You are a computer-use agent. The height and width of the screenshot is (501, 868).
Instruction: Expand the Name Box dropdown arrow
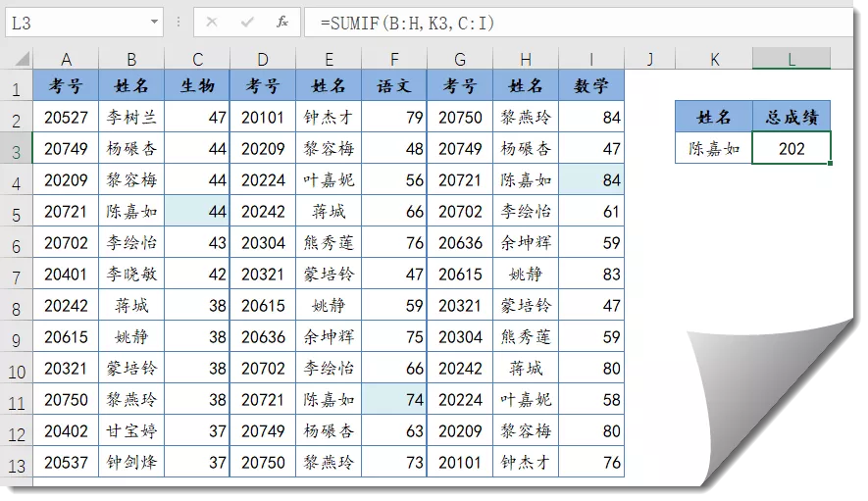click(154, 22)
